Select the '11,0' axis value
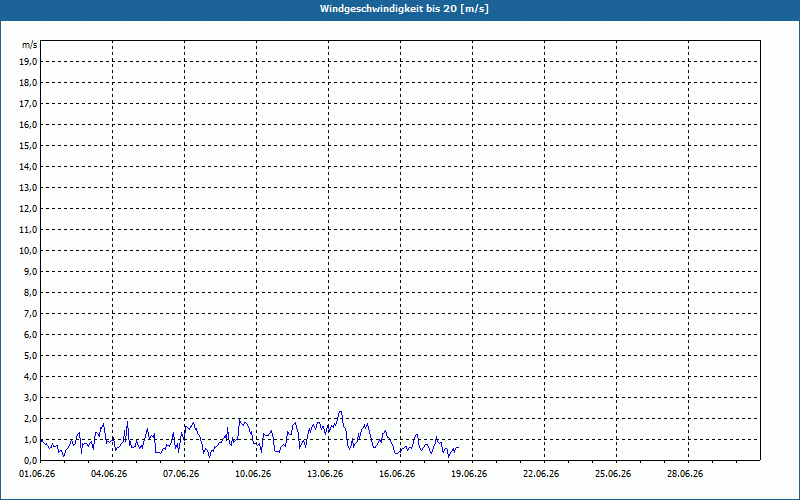 (x=29, y=230)
